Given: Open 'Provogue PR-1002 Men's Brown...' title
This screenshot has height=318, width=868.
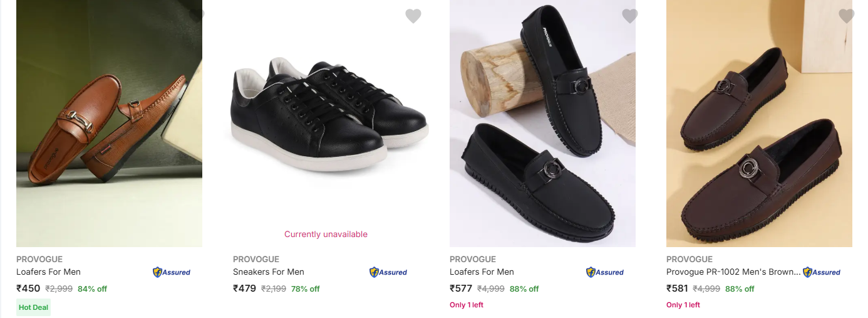Looking at the screenshot, I should pos(733,272).
